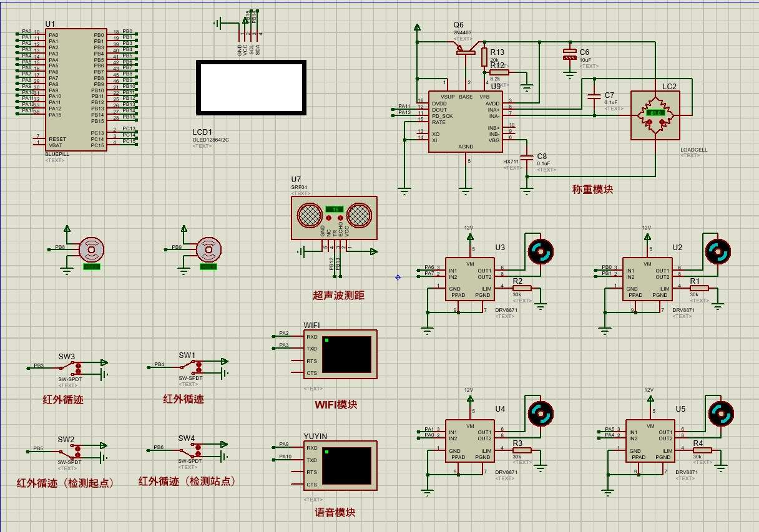Click the DC motor beside U2

[x=718, y=251]
